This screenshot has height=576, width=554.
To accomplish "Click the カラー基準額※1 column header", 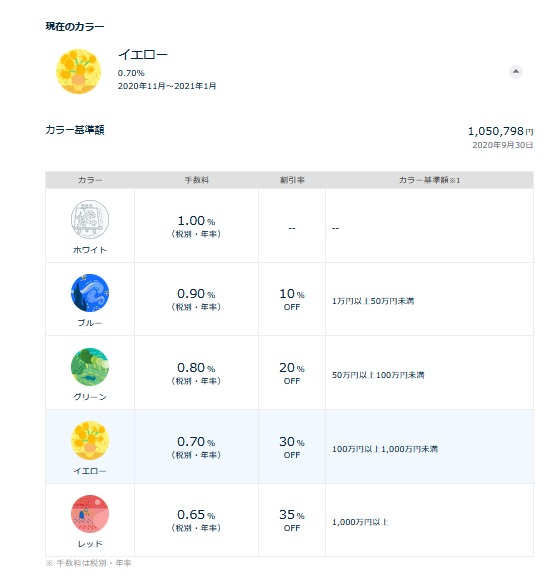I will coord(429,180).
